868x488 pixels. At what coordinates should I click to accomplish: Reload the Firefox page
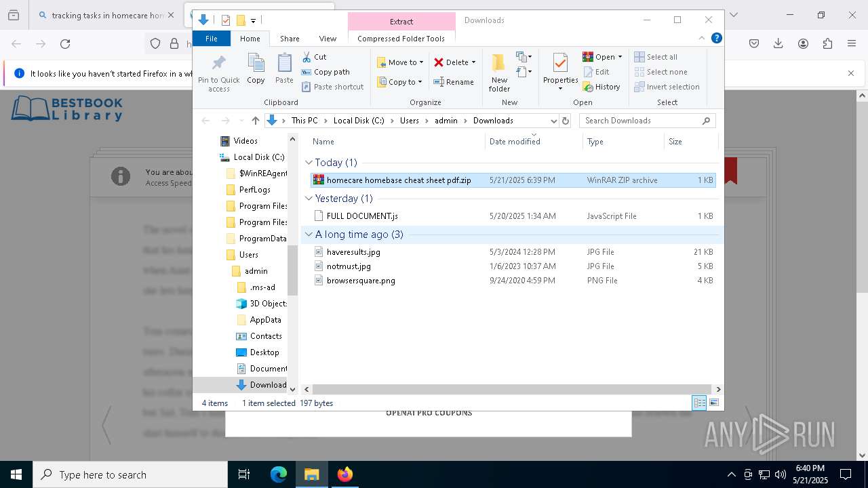[65, 44]
